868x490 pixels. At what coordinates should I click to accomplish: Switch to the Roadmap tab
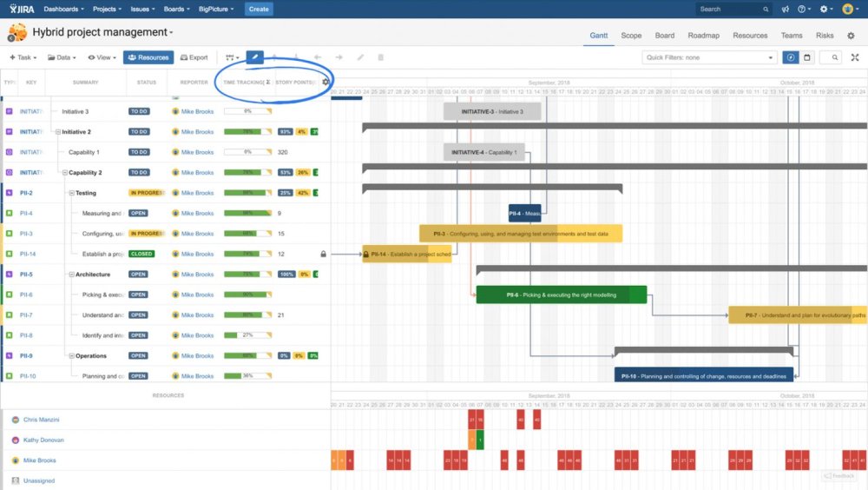703,36
